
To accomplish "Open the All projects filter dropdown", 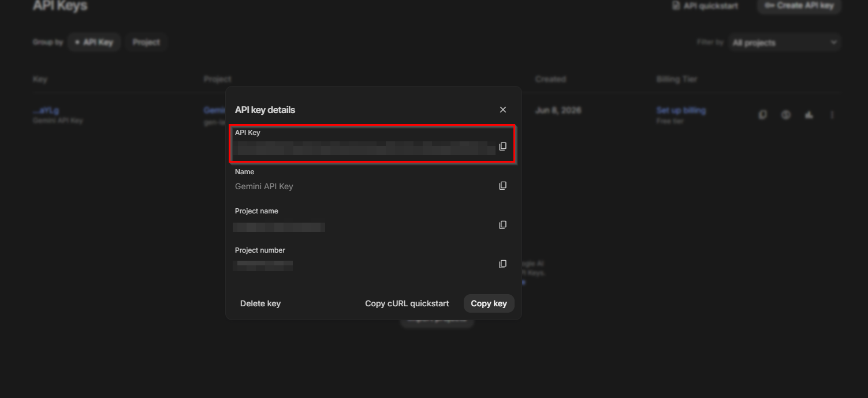I will click(x=784, y=43).
